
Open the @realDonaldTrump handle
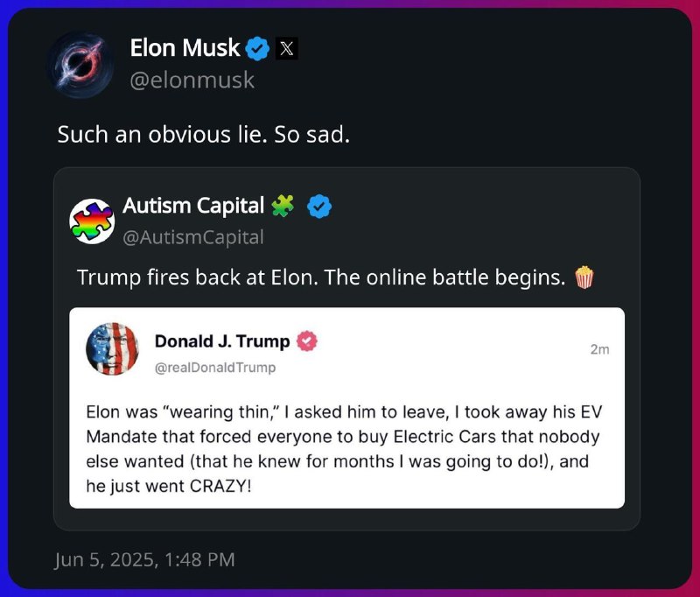(x=215, y=368)
